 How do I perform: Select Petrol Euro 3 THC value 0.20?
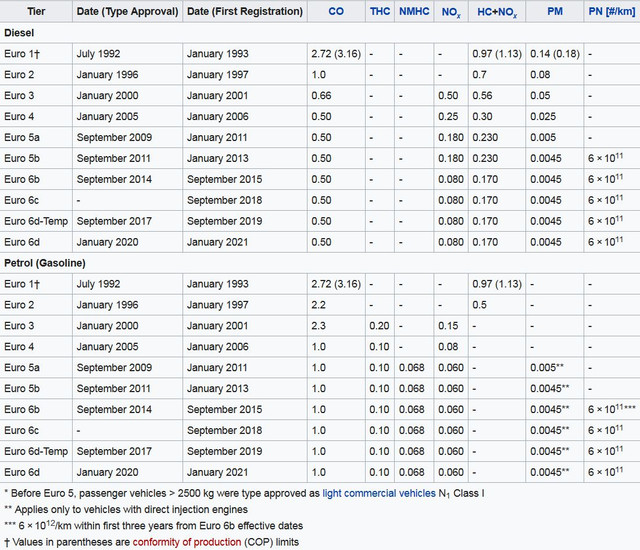tap(379, 326)
